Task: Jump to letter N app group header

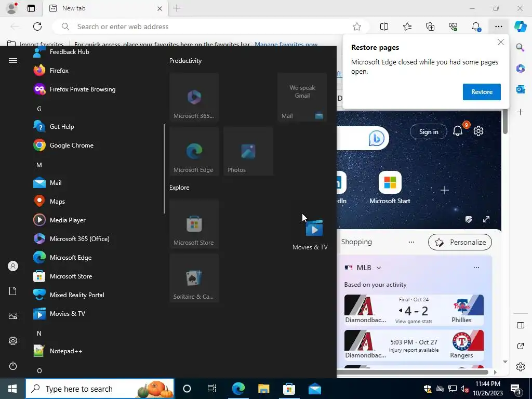Action: coord(39,334)
